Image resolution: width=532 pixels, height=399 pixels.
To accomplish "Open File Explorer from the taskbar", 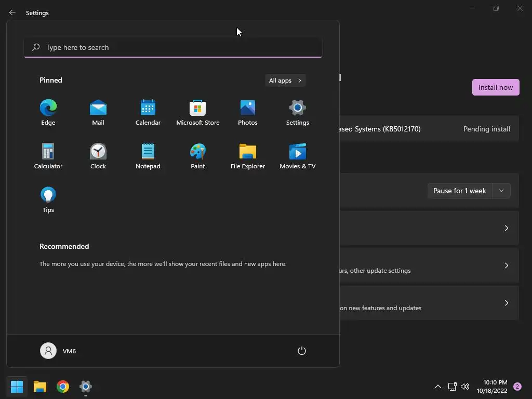I will click(x=39, y=387).
